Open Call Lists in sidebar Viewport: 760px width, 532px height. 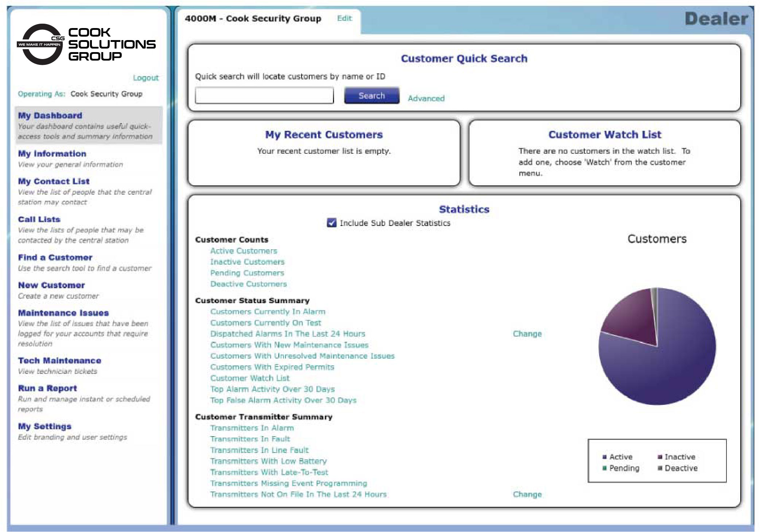coord(39,220)
